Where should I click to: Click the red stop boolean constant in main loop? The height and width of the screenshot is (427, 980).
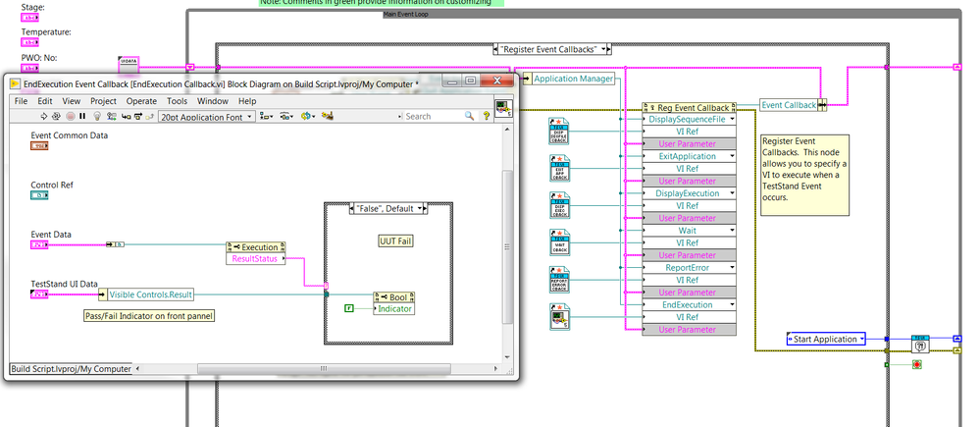(916, 364)
